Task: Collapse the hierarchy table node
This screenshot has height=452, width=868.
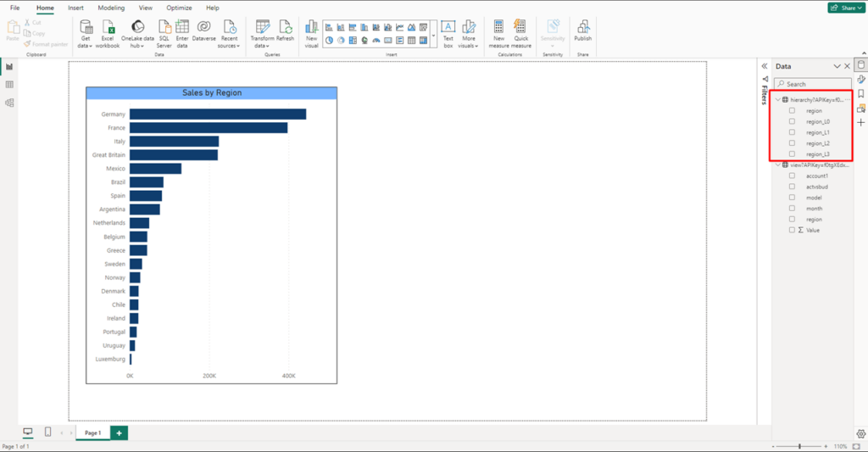Action: point(778,100)
